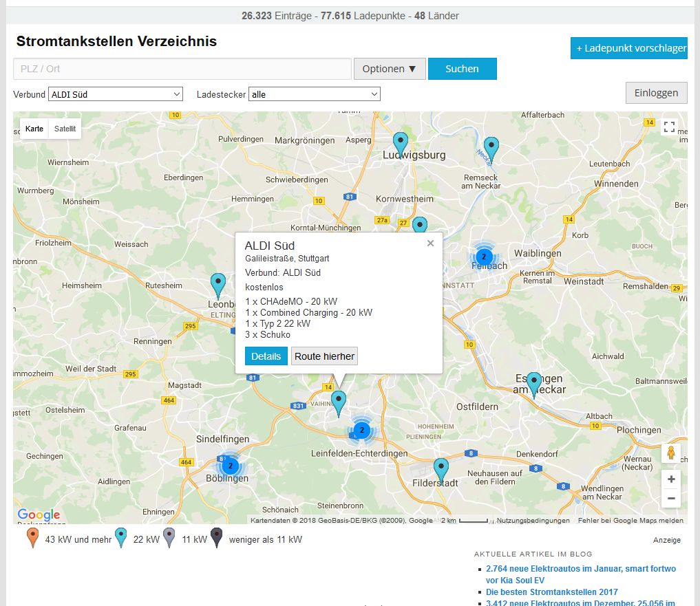Image resolution: width=700 pixels, height=606 pixels.
Task: Click 'Route hierher' button
Action: click(325, 356)
